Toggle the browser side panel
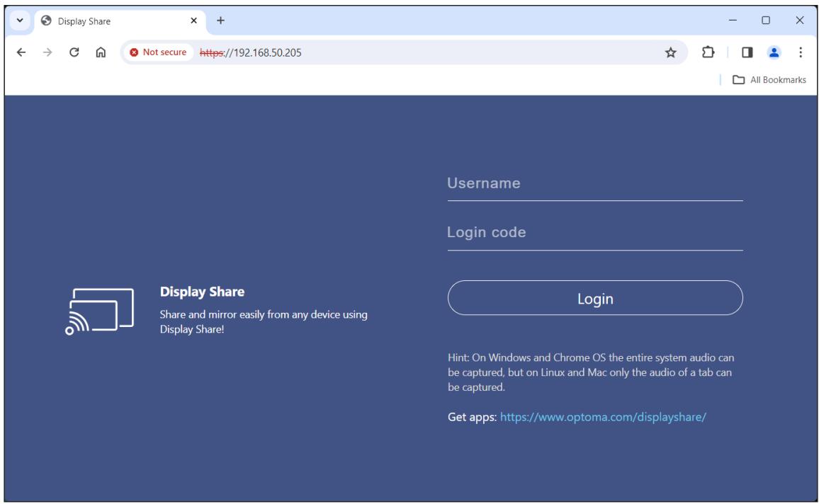 pyautogui.click(x=747, y=52)
